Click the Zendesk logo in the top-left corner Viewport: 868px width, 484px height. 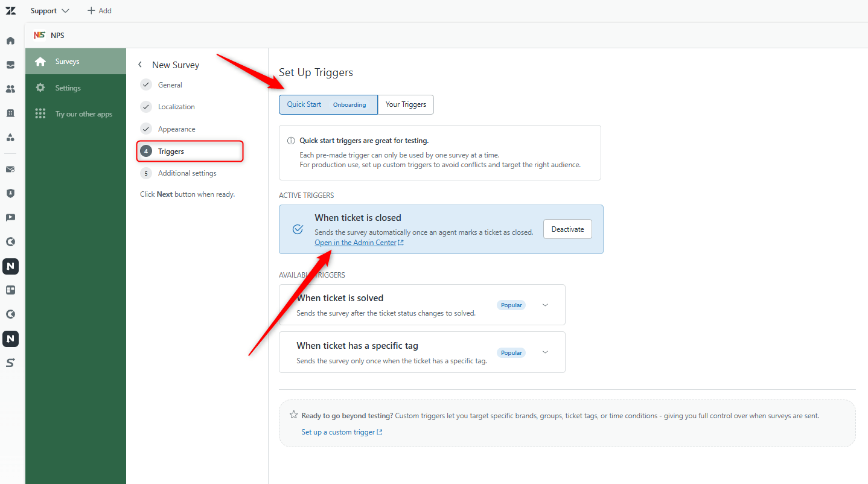click(10, 11)
